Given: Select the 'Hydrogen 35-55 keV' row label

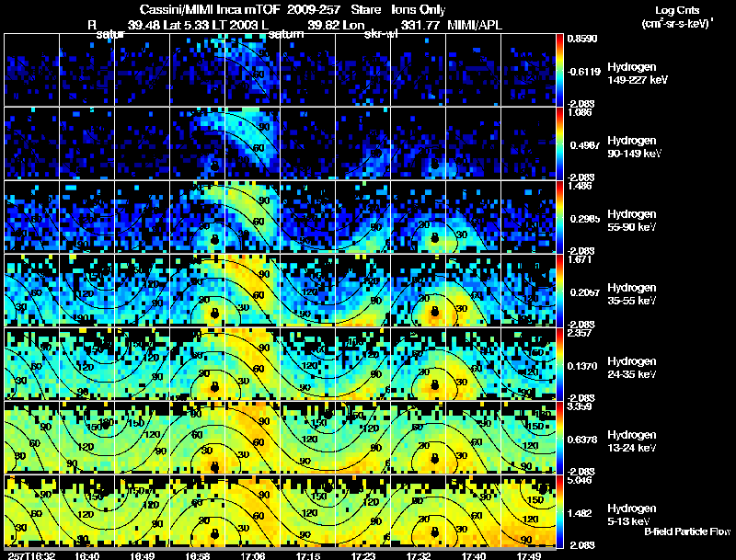Looking at the screenshot, I should click(632, 294).
